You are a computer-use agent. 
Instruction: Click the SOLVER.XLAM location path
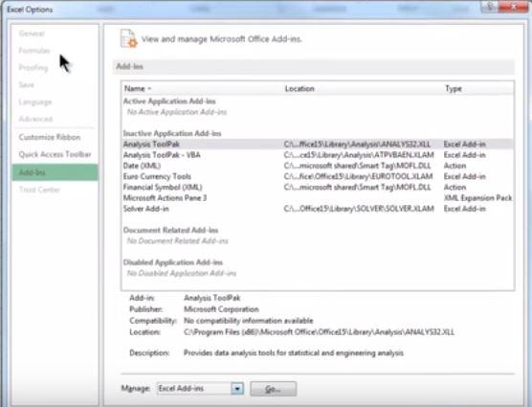coord(359,209)
